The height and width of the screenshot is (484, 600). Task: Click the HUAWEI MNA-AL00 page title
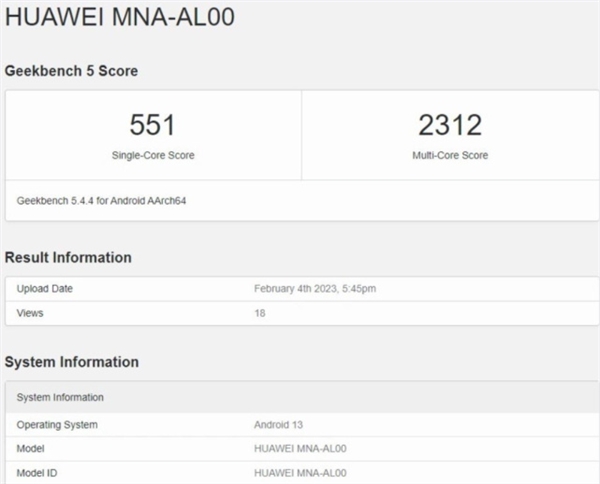(x=120, y=21)
